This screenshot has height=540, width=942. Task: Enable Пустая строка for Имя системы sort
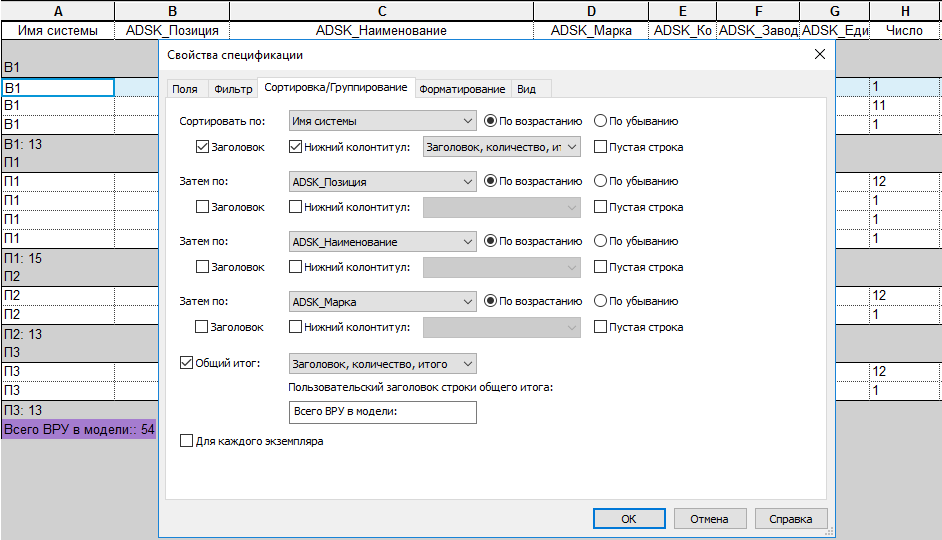click(x=600, y=147)
